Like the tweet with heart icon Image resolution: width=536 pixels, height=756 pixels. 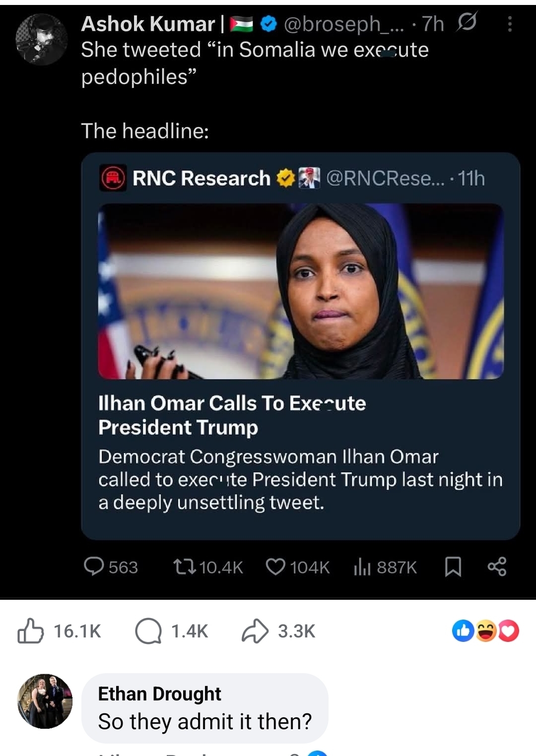(276, 567)
